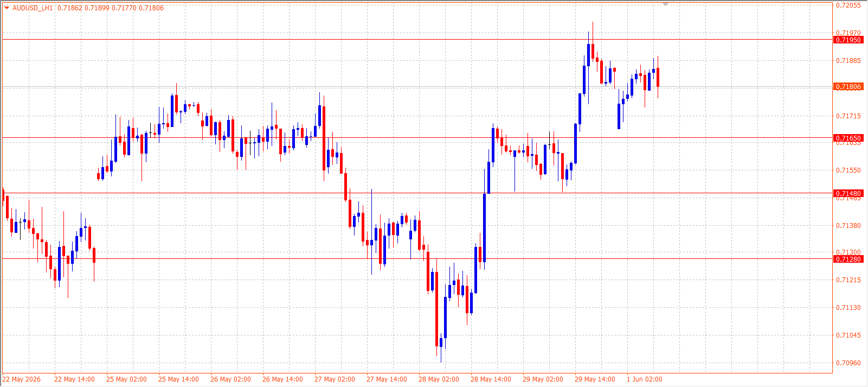Viewport: 868px width, 387px height.
Task: Click the 0.71300 price scale label
Action: 848,252
